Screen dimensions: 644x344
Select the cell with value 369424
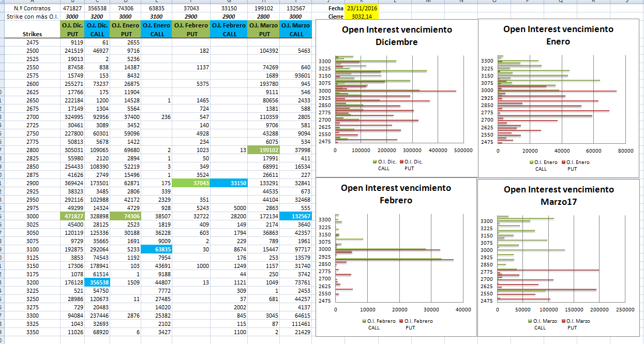tap(72, 183)
